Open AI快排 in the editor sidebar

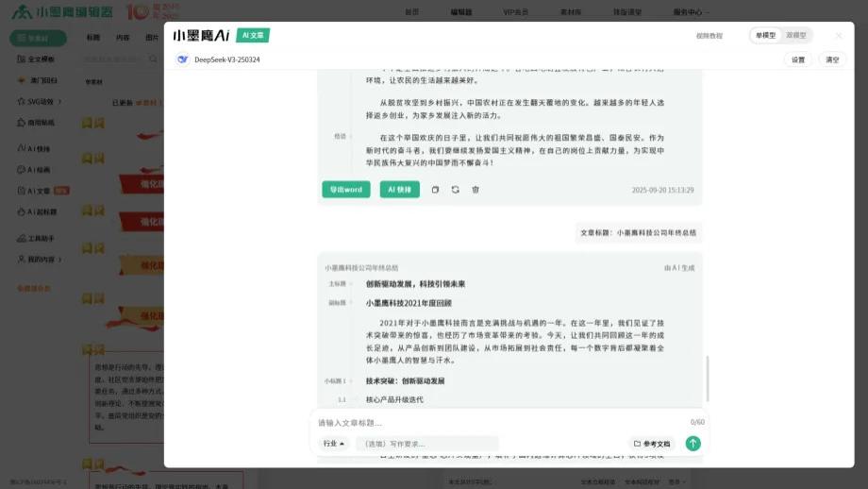(x=34, y=148)
